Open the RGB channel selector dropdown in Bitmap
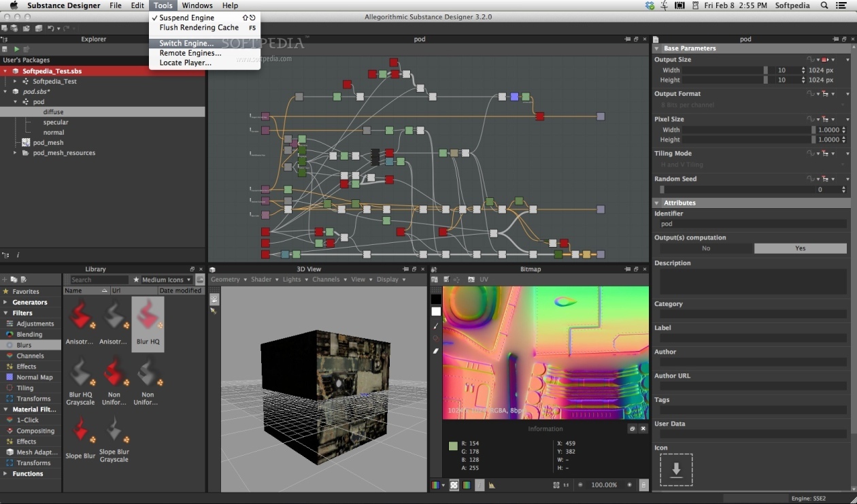 pos(438,485)
